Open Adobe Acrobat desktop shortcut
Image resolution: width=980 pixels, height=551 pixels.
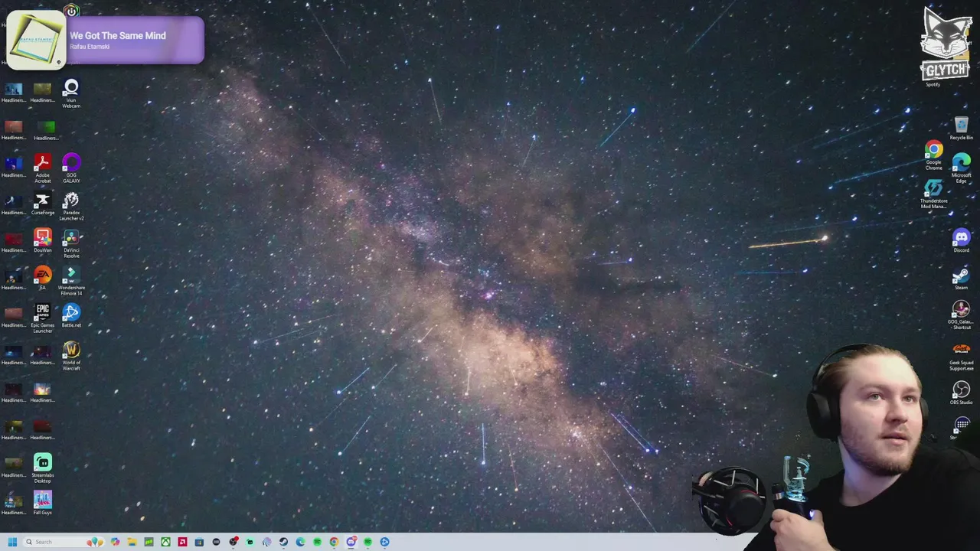click(x=42, y=168)
